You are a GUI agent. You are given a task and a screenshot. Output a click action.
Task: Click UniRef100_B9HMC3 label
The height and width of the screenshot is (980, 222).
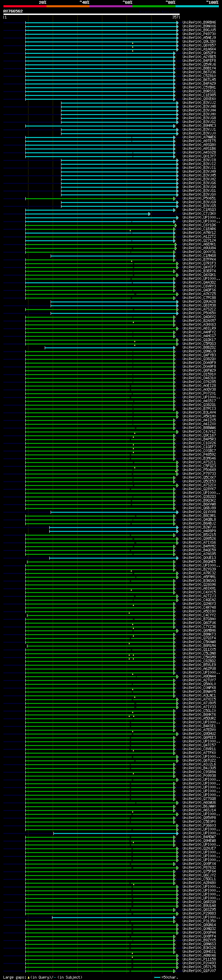[x=199, y=125]
